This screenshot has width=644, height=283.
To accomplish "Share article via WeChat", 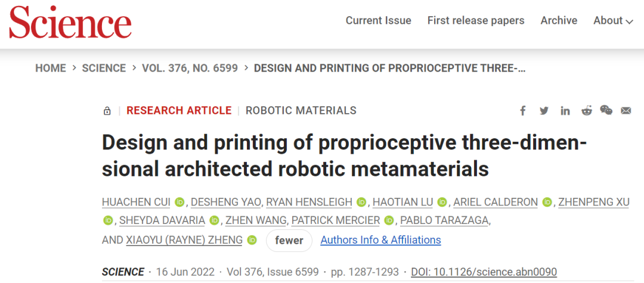I will point(606,110).
